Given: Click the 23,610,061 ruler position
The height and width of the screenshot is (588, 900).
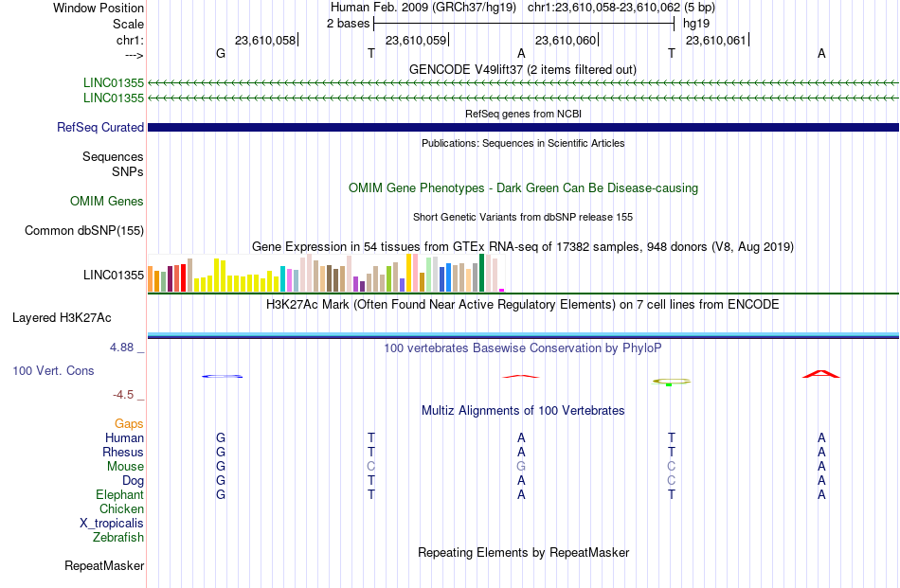Looking at the screenshot, I should click(716, 40).
